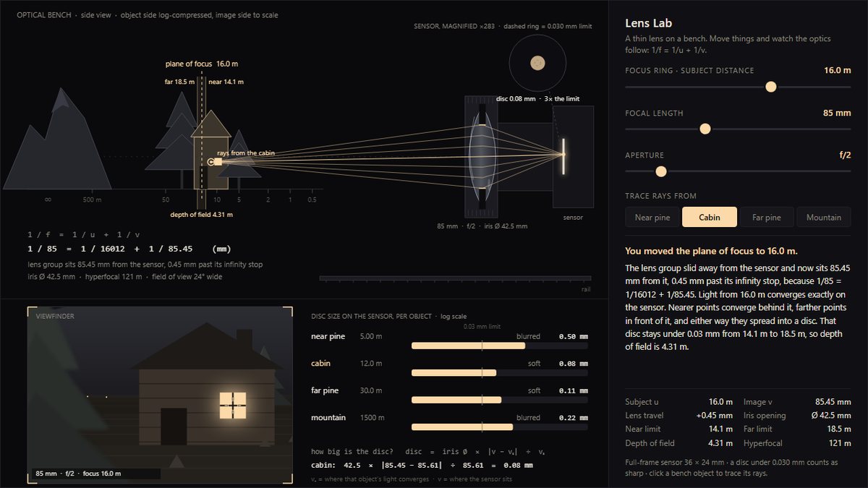Image resolution: width=868 pixels, height=488 pixels.
Task: Click the Aperture slider handle
Action: pyautogui.click(x=660, y=171)
